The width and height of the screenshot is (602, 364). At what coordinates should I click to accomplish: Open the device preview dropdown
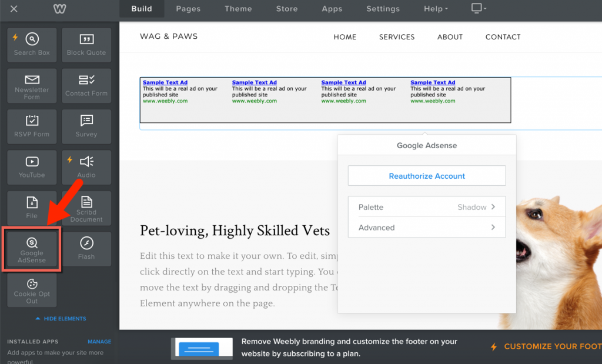click(479, 9)
